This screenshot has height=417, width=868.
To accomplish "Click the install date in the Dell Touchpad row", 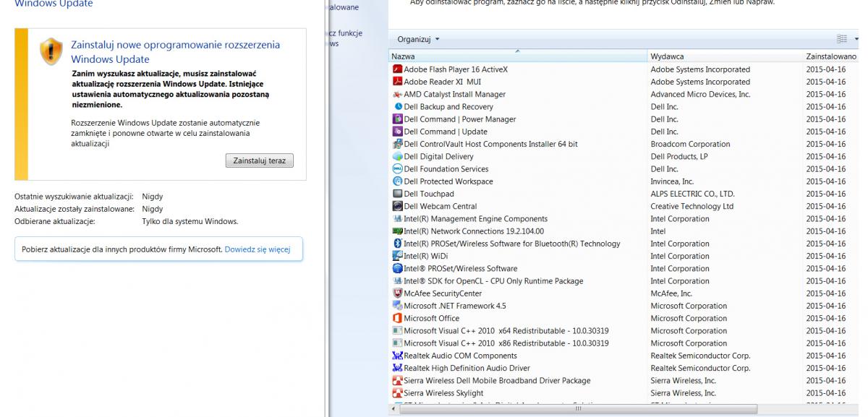I will (x=826, y=194).
